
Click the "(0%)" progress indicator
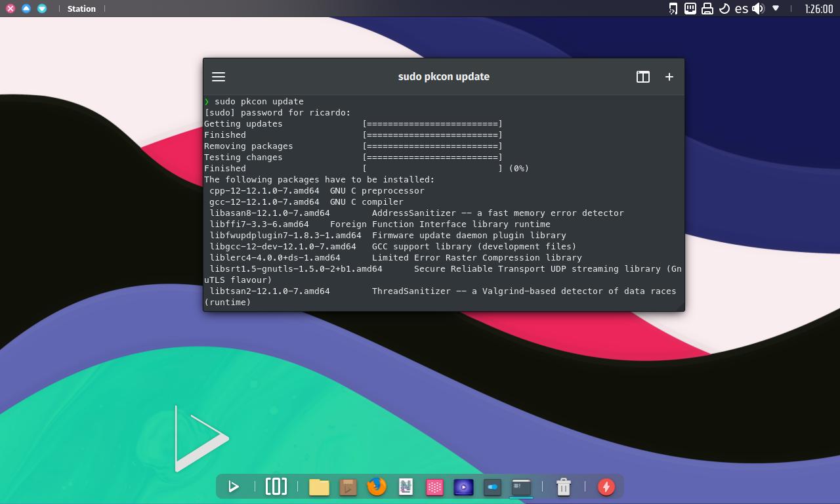(x=518, y=169)
